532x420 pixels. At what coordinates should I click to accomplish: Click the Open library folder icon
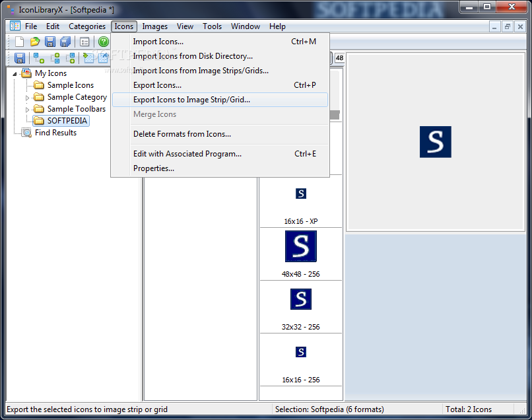34,42
